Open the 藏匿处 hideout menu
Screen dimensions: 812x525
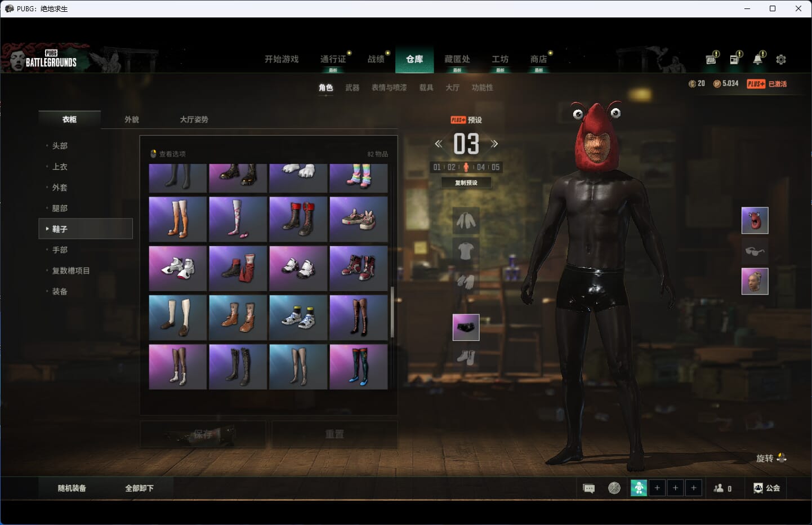[457, 59]
